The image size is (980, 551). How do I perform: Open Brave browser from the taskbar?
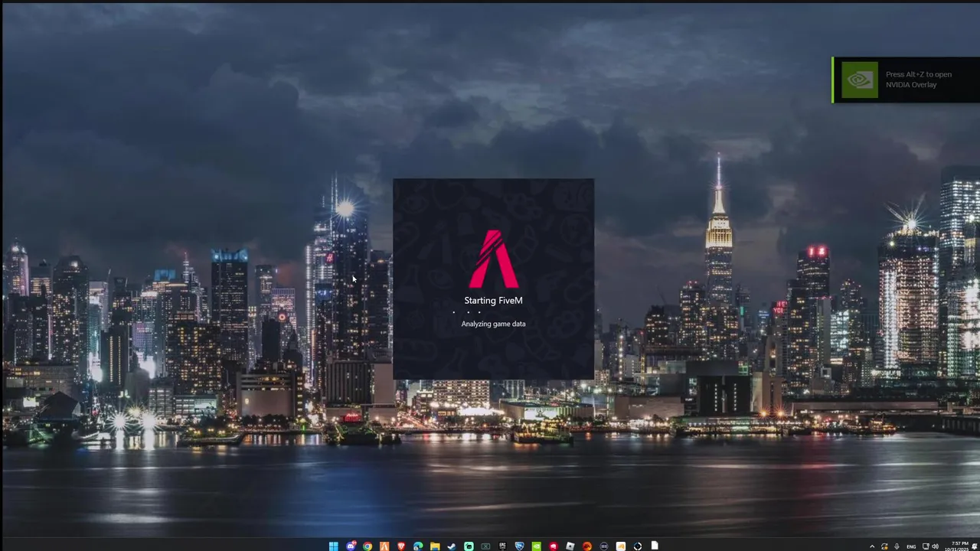(401, 546)
